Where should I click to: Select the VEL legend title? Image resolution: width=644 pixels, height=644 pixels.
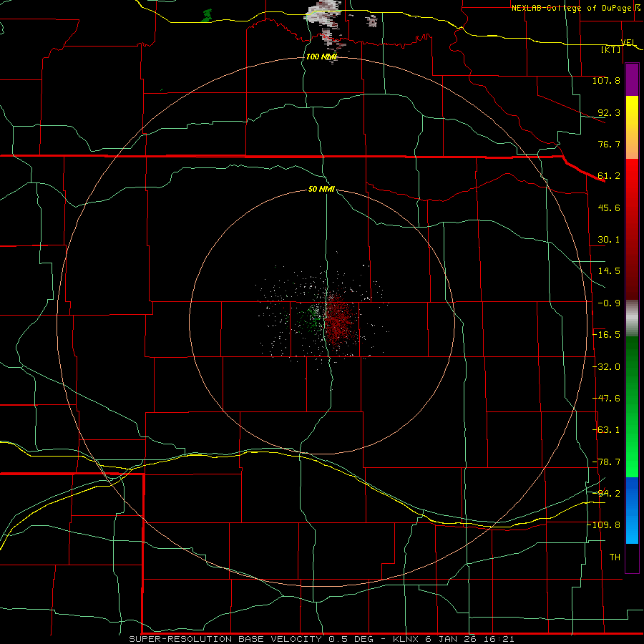(628, 42)
